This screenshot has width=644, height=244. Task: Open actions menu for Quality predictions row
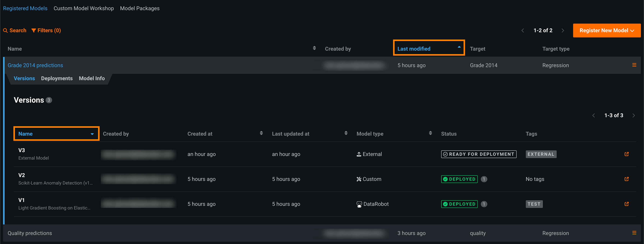tap(634, 233)
